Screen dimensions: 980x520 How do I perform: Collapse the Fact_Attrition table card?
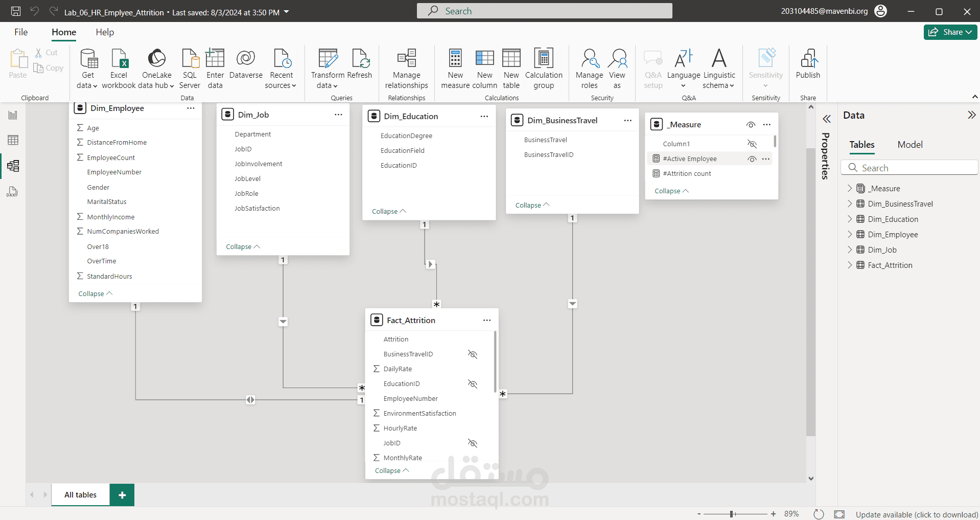[x=392, y=470]
